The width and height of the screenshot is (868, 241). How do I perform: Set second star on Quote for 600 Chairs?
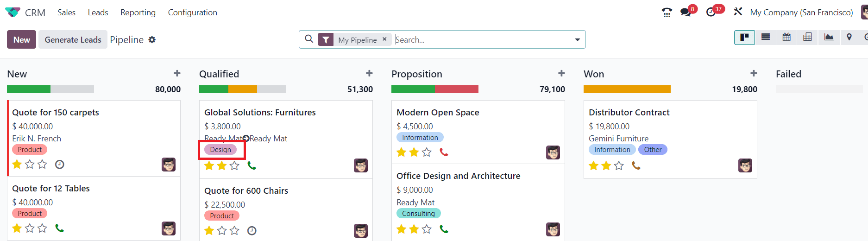(x=222, y=230)
